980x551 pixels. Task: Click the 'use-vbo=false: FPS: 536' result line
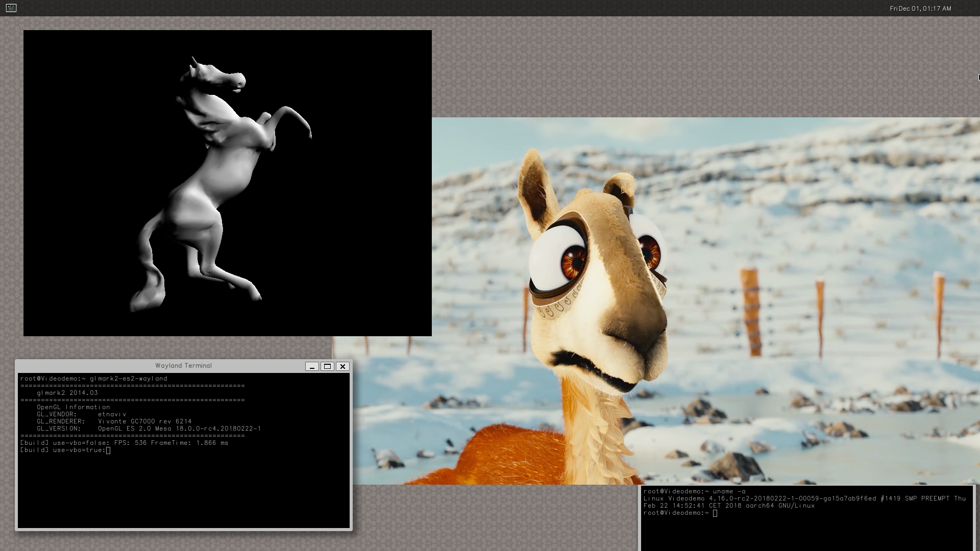click(125, 443)
